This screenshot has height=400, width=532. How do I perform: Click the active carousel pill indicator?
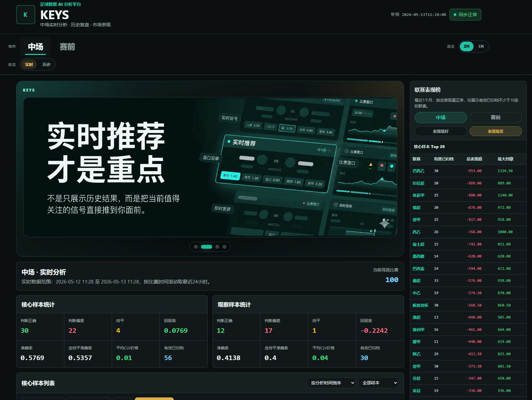(x=207, y=247)
